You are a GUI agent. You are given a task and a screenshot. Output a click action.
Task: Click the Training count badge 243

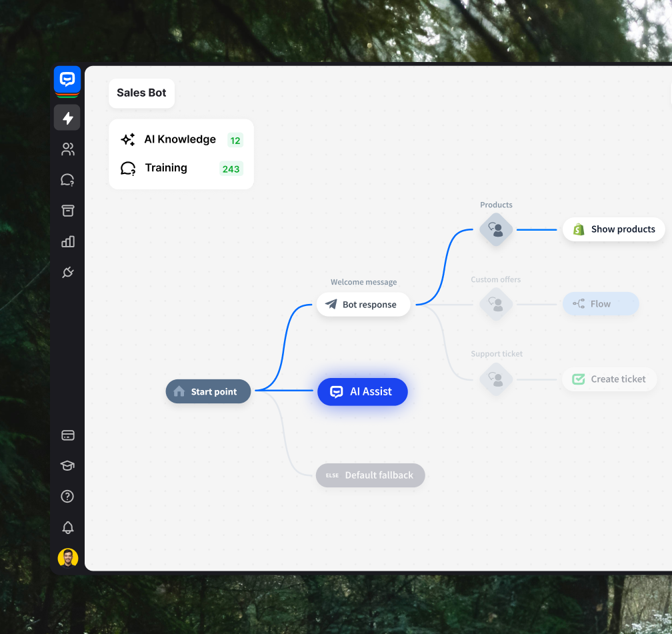click(x=231, y=169)
